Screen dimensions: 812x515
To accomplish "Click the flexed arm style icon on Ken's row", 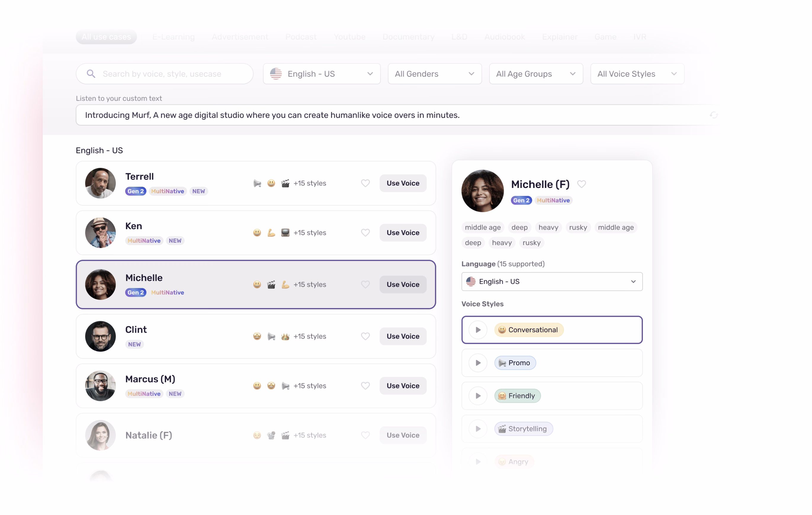I will coord(271,233).
